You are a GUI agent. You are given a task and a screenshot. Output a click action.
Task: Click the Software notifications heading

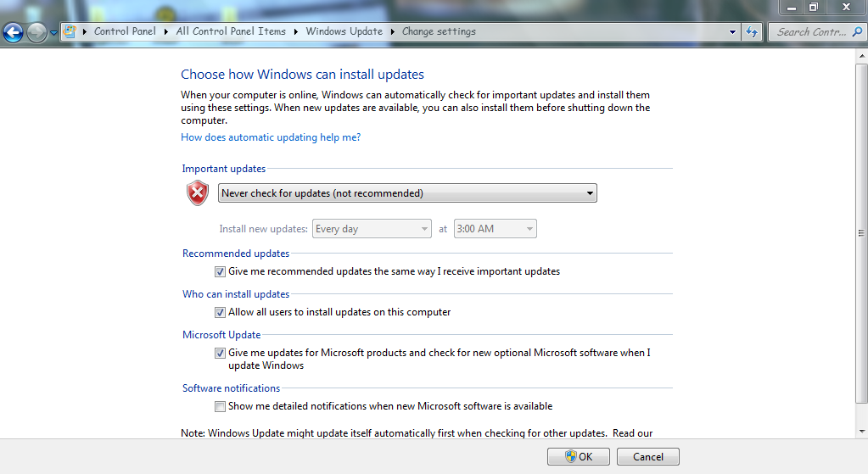tap(232, 388)
